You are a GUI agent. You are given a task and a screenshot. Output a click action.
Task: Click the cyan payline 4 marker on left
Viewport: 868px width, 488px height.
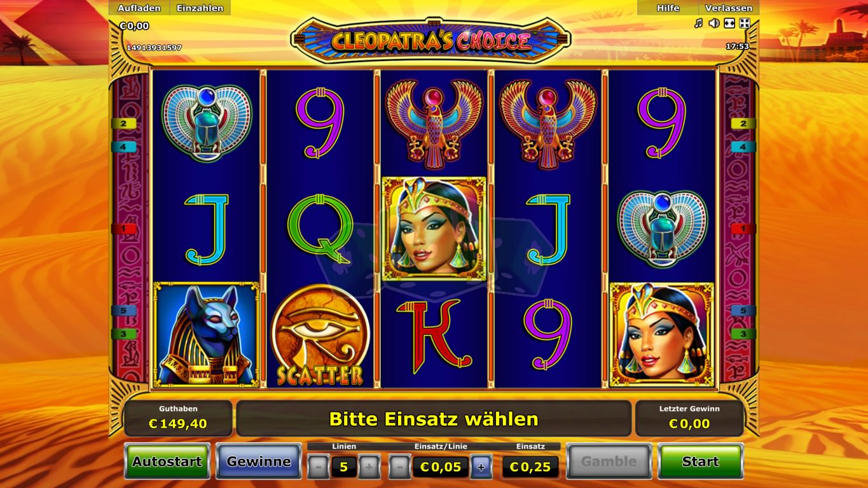[x=123, y=147]
